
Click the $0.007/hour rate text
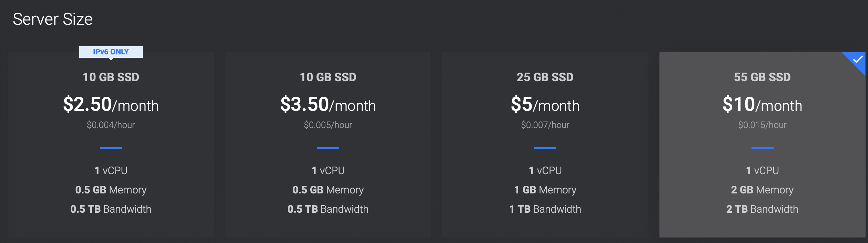tap(545, 125)
